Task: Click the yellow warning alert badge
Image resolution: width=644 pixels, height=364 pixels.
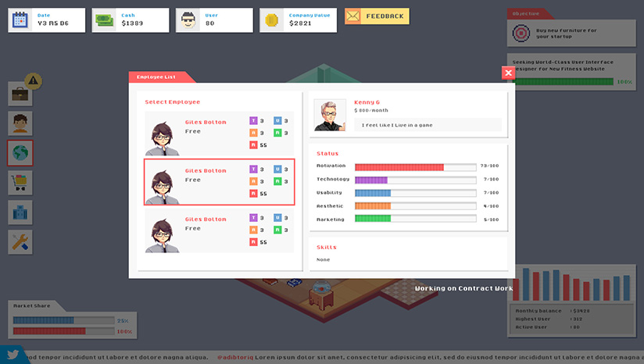Action: 34,80
